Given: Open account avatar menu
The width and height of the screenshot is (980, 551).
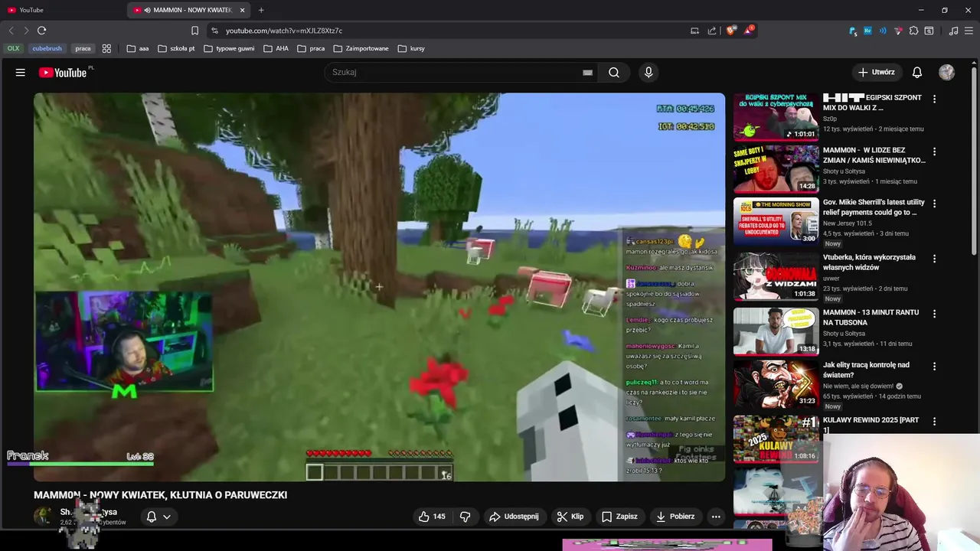Looking at the screenshot, I should 947,72.
